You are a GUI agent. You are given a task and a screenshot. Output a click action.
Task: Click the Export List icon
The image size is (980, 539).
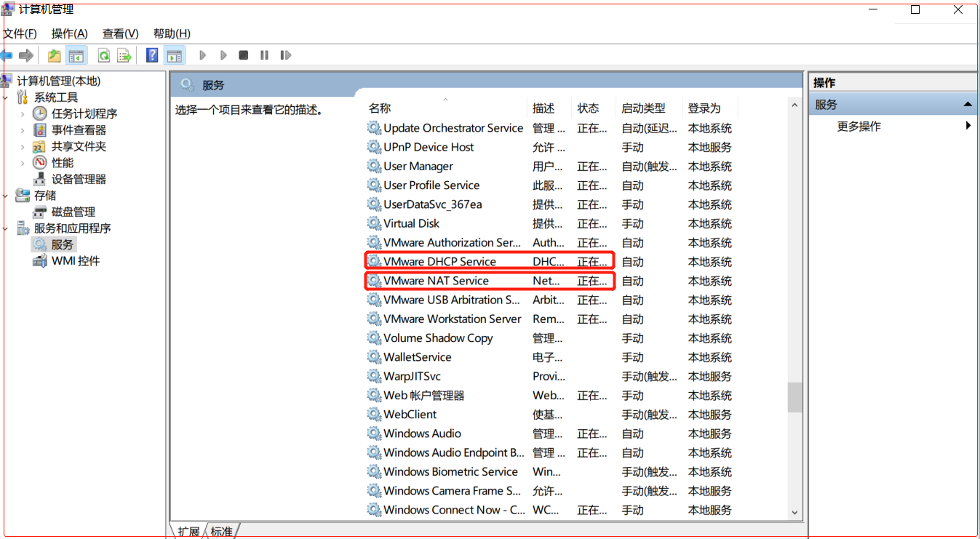click(x=124, y=55)
